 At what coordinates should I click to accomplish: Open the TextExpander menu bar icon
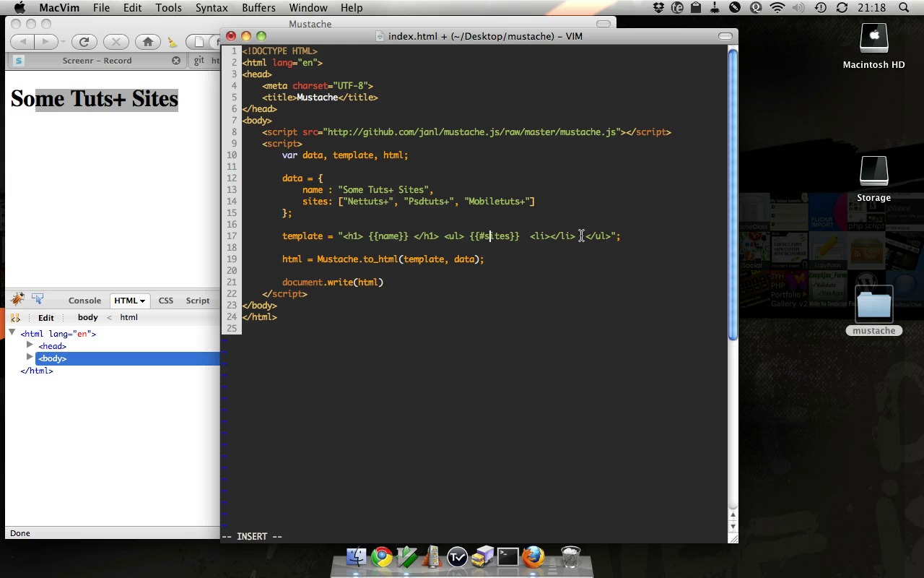tap(677, 7)
